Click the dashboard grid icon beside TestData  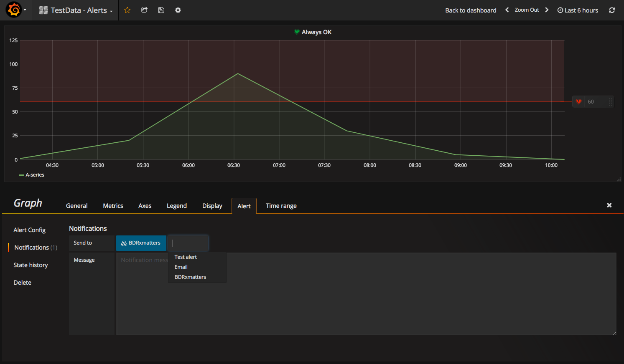pyautogui.click(x=43, y=10)
